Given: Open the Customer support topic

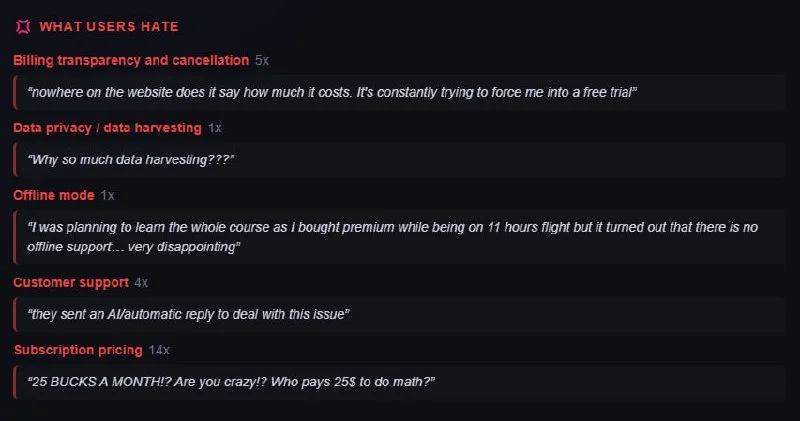Looking at the screenshot, I should (x=71, y=282).
